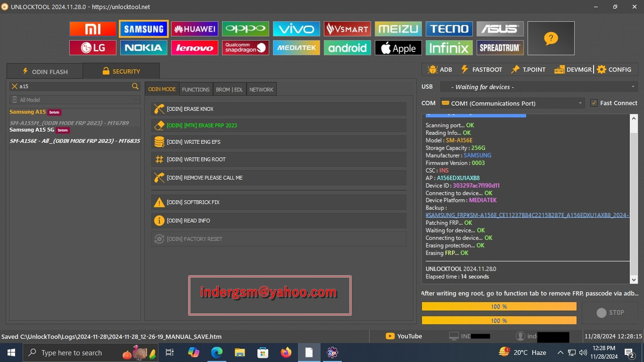
Task: Click the STOP button
Action: [x=610, y=313]
